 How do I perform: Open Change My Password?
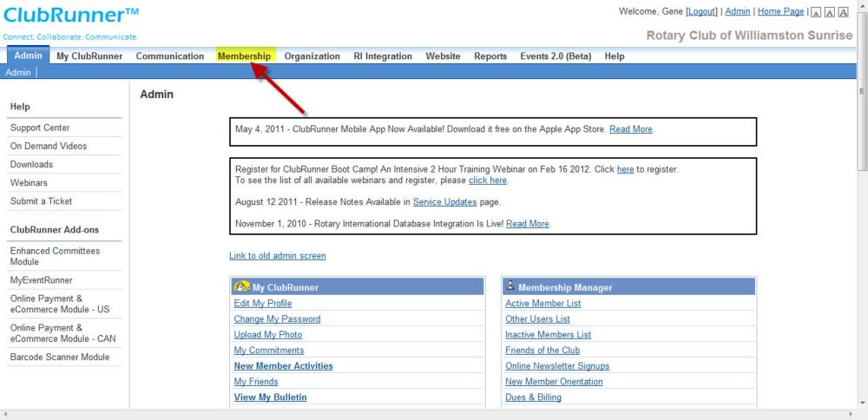[x=278, y=318]
